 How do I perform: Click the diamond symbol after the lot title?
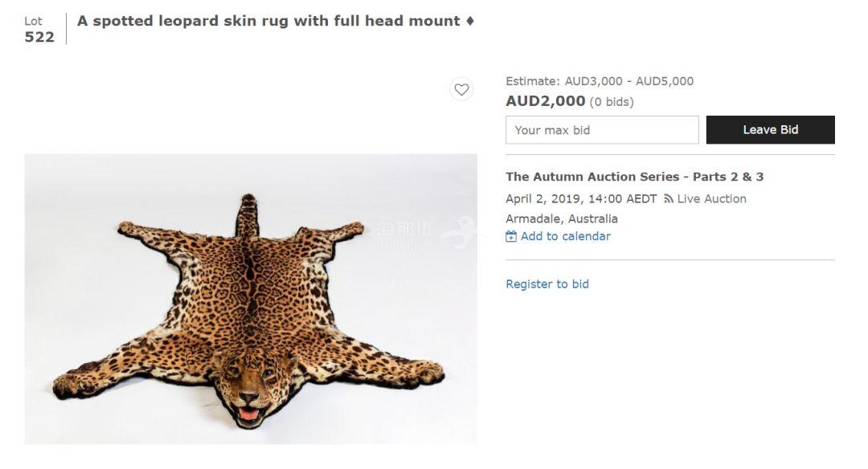coord(469,21)
